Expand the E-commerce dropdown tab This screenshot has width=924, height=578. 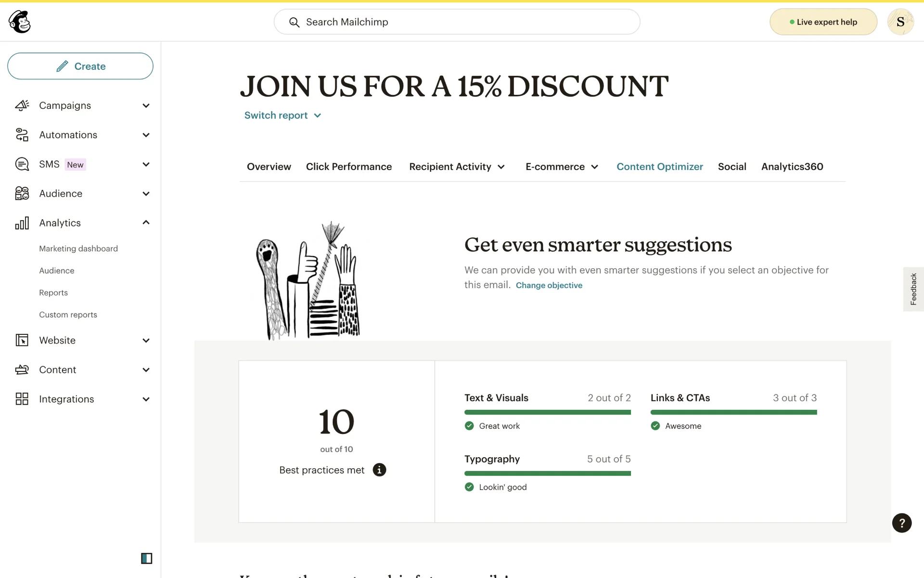coord(562,167)
